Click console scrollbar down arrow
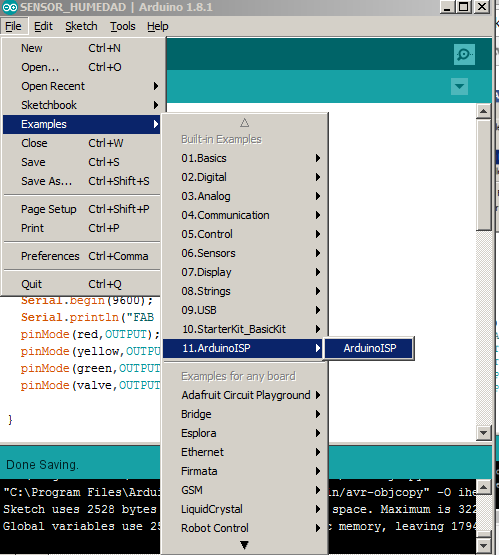The height and width of the screenshot is (555, 499). pyautogui.click(x=483, y=545)
